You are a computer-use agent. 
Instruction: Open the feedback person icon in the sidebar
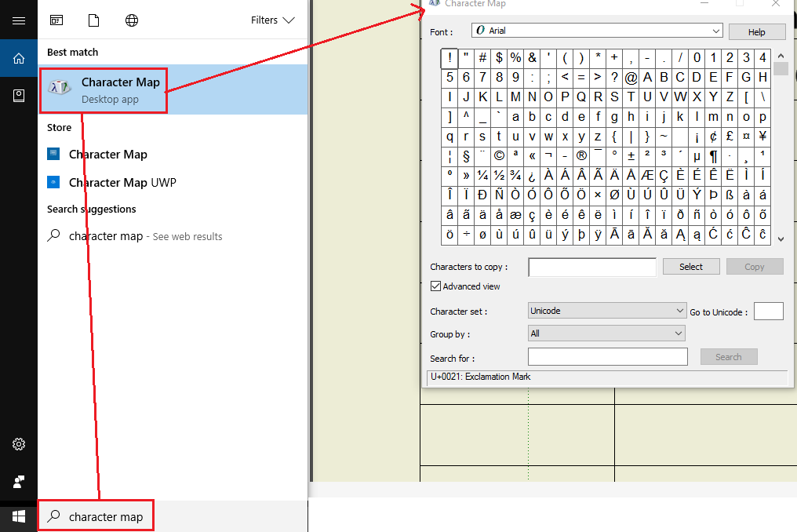(19, 482)
